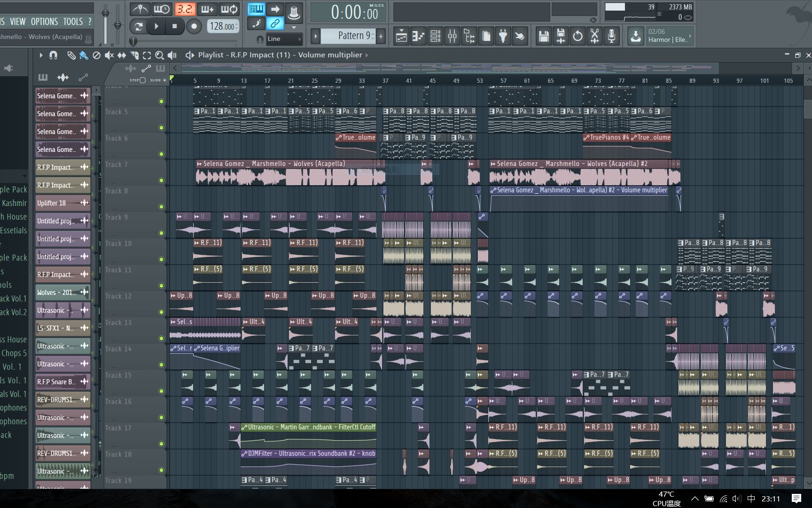Adjust the main volume slider
812x508 pixels.
click(x=105, y=13)
